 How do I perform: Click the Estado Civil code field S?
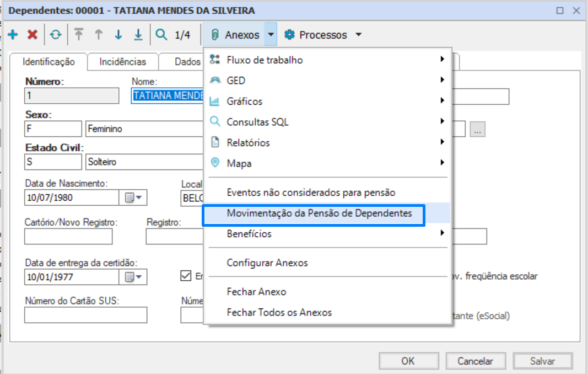tap(53, 162)
